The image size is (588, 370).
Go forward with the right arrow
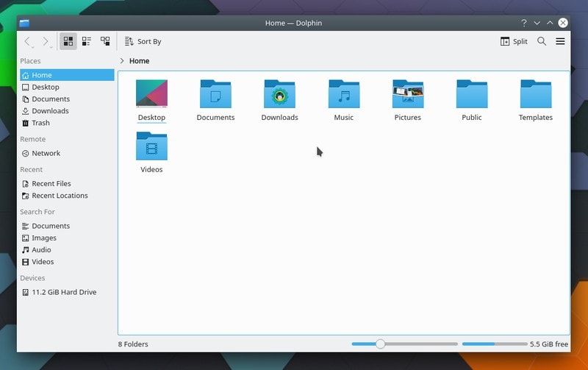pyautogui.click(x=46, y=41)
